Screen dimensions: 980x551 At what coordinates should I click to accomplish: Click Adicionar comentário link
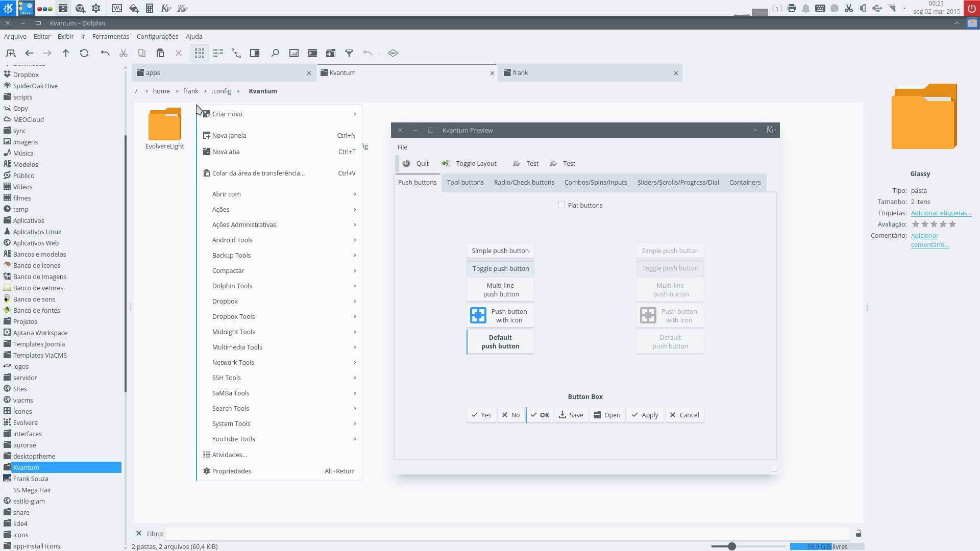pyautogui.click(x=930, y=240)
